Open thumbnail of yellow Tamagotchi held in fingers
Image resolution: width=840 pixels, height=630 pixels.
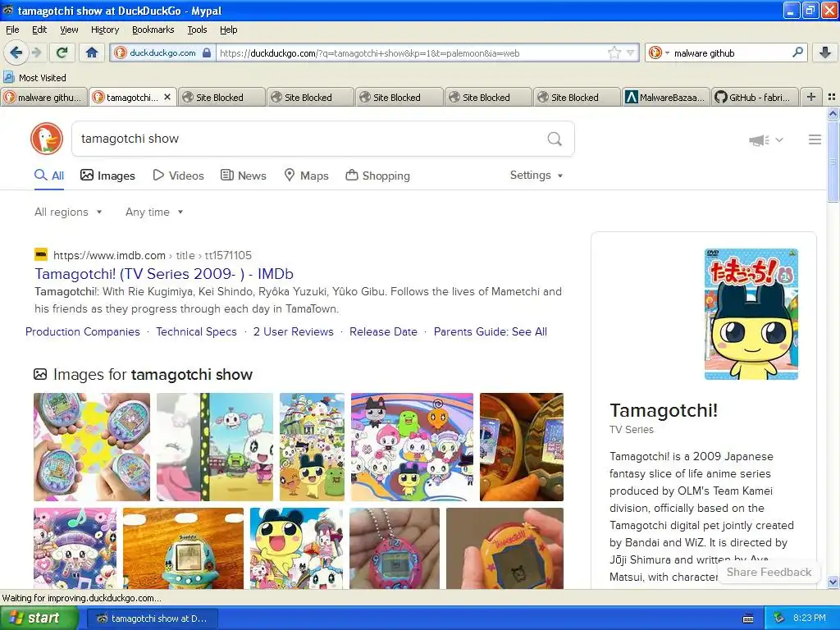click(x=504, y=549)
